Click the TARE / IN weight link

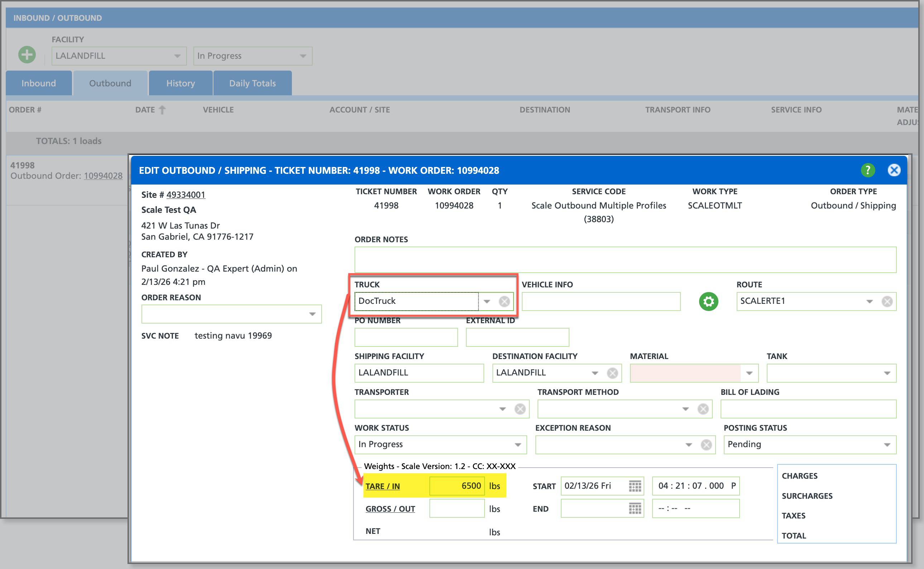[382, 486]
